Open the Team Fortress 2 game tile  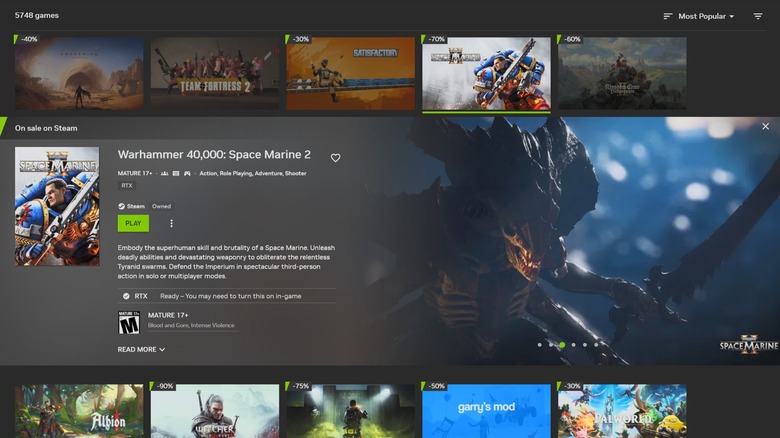[215, 73]
